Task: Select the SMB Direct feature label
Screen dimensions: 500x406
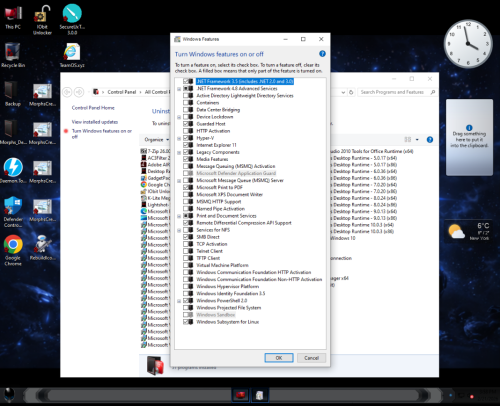Action: pos(208,237)
